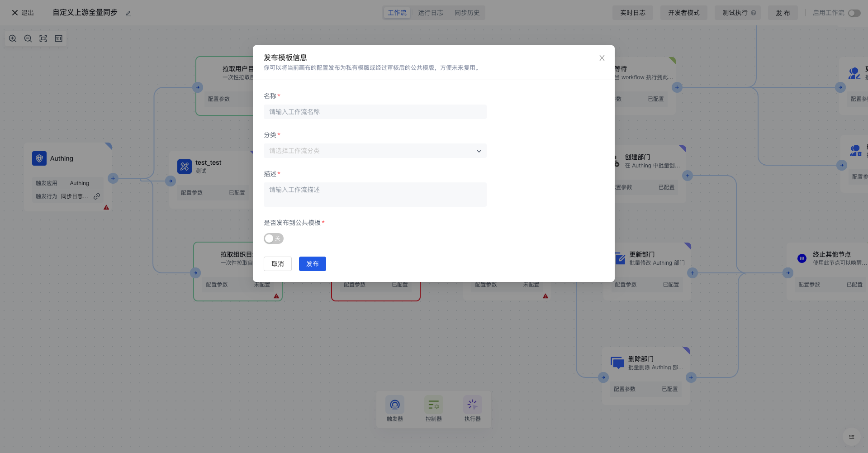Open the executor (执行器) palette icon
Image resolution: width=868 pixels, height=453 pixels.
click(472, 405)
